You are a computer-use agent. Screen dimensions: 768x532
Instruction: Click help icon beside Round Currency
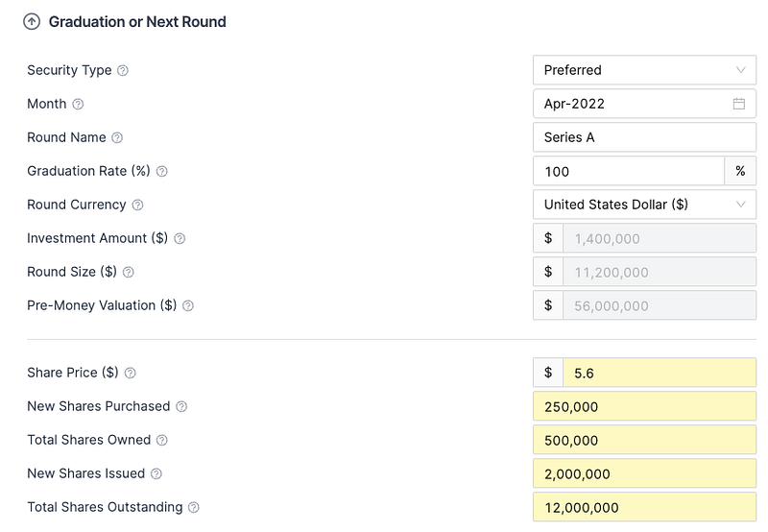[x=137, y=205]
